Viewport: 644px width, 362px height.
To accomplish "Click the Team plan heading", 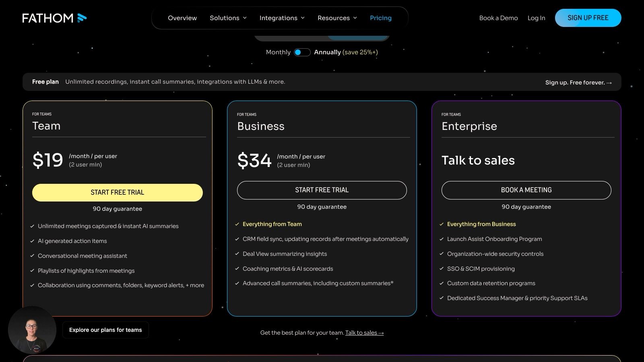I will [x=46, y=126].
